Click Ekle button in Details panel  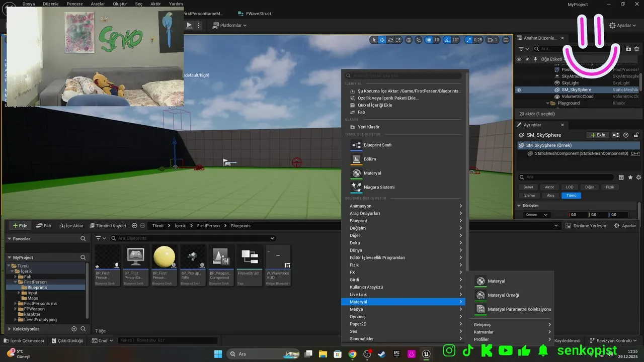(x=598, y=135)
